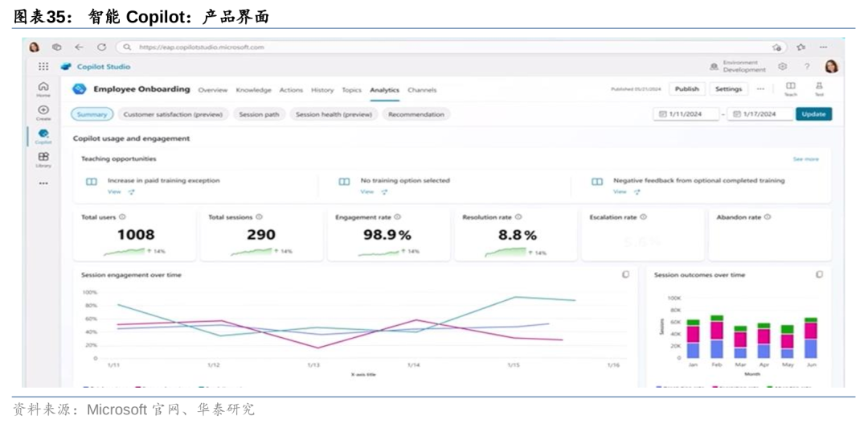Open the end date picker showing 1/17/2024
The height and width of the screenshot is (424, 868).
760,114
